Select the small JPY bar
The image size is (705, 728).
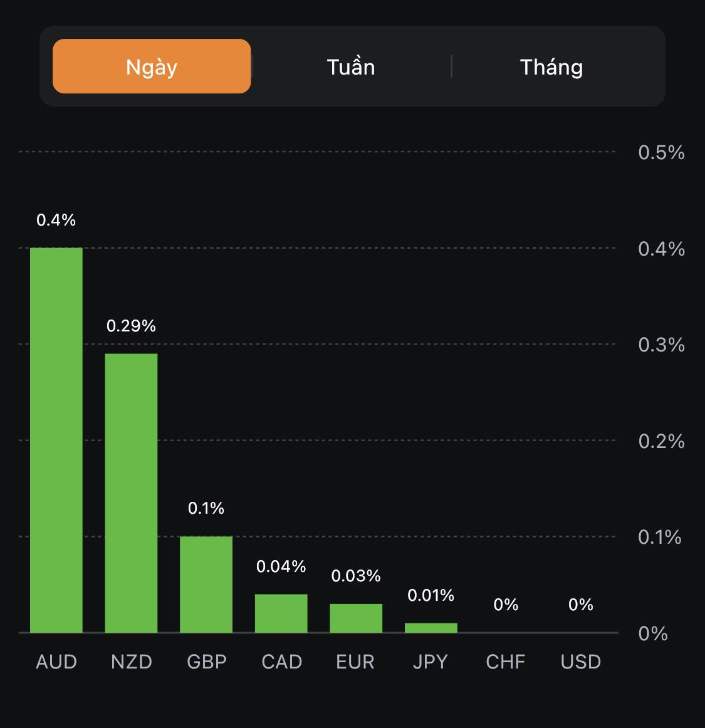pos(431,628)
